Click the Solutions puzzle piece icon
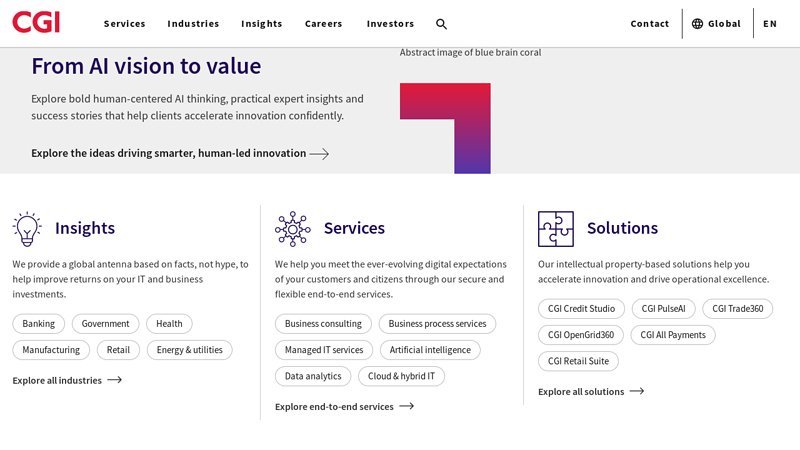This screenshot has height=450, width=800. (555, 229)
